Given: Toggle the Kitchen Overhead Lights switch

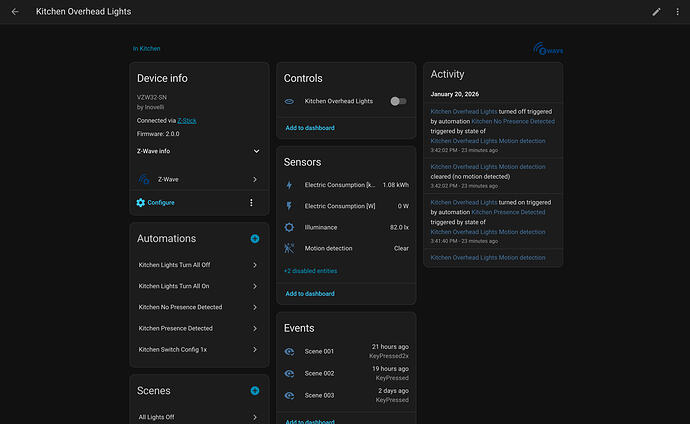Looking at the screenshot, I should click(398, 101).
